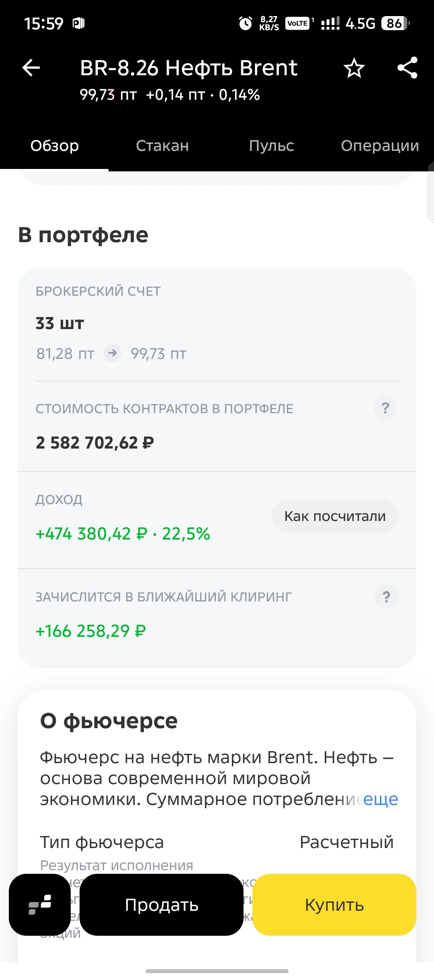Open the Как посчитали explanation

335,516
